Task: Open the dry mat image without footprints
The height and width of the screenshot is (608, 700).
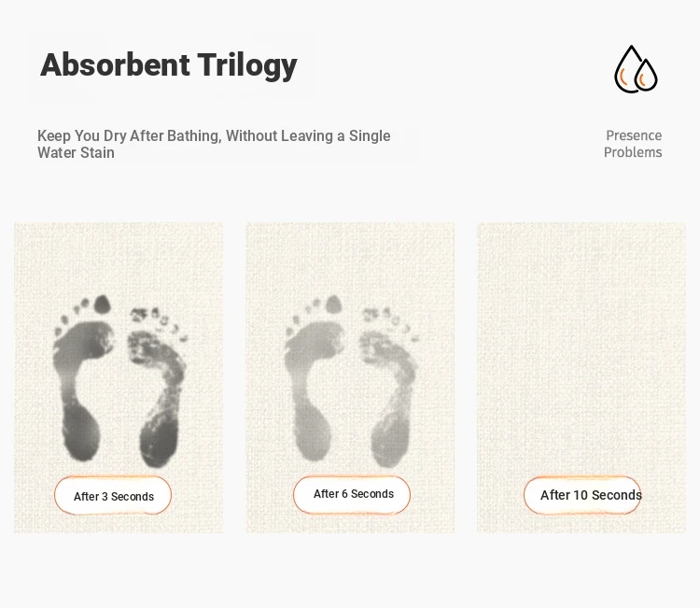Action: pos(581,377)
